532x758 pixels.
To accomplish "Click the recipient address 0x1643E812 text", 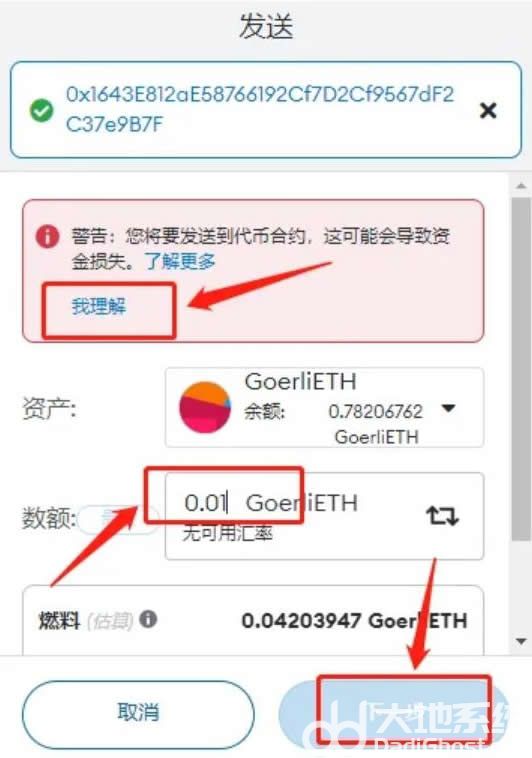I will (260, 109).
